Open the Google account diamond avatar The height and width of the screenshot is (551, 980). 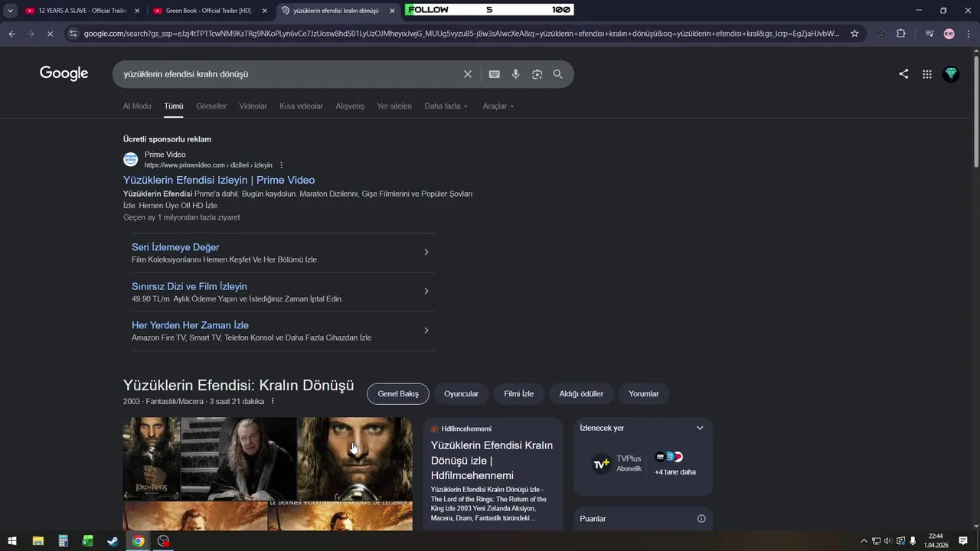[951, 74]
